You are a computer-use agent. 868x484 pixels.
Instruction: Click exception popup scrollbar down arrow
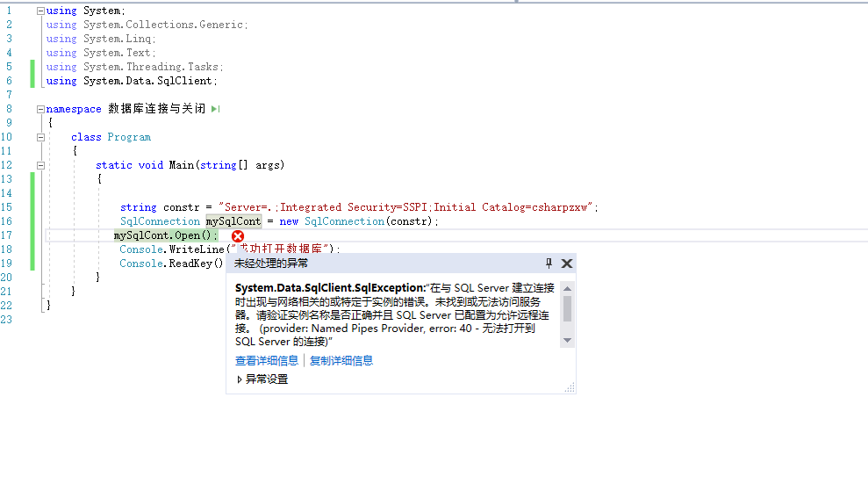[x=568, y=341]
